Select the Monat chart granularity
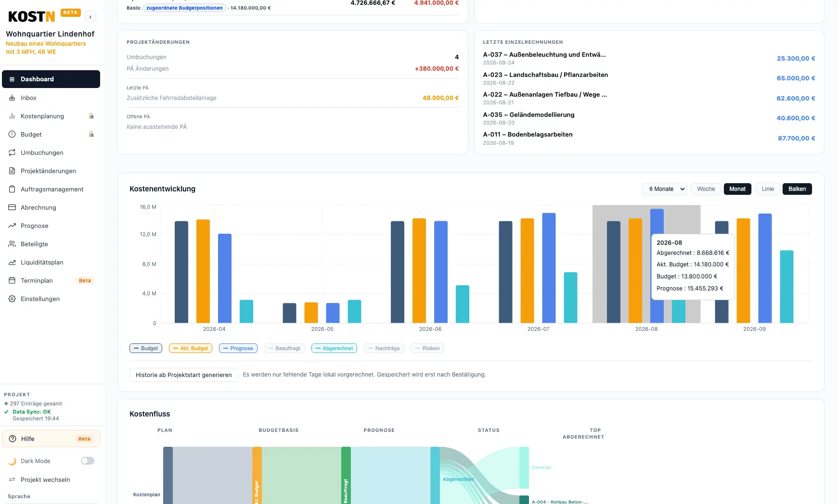 (x=737, y=189)
